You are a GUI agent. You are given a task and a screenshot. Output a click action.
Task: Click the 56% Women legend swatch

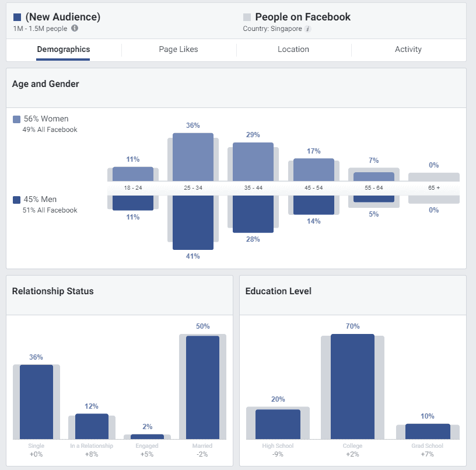pos(17,119)
